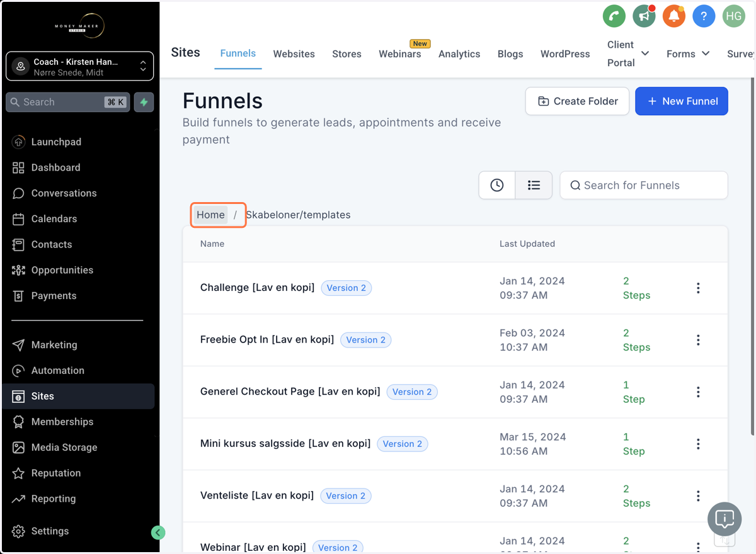Switch to the Blogs tab
This screenshot has width=756, height=554.
coord(510,54)
